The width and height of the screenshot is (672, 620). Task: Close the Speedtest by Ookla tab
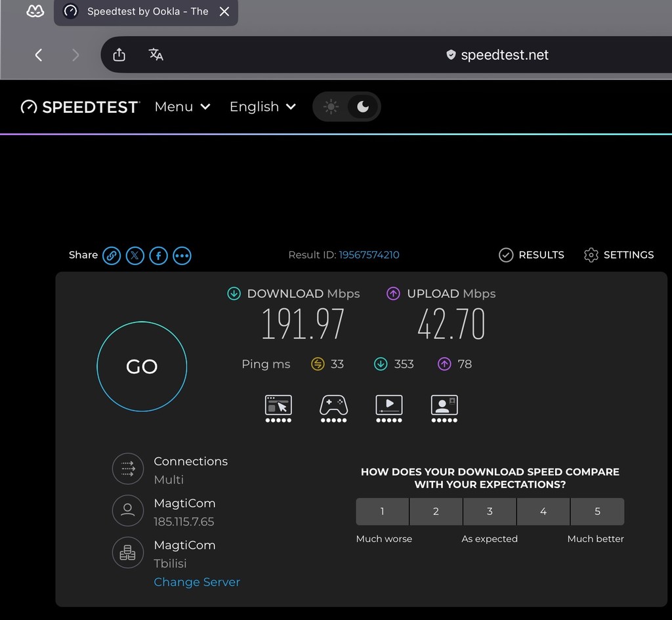[x=224, y=12]
